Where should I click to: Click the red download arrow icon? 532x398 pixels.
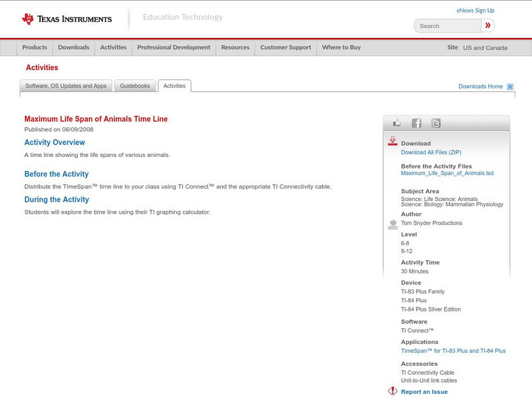point(392,141)
